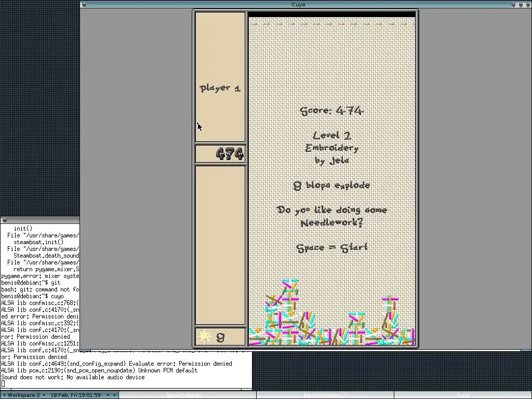Switch to previous workspace using taskbar arrow
Screen dimensions: 532x399
tap(4, 395)
